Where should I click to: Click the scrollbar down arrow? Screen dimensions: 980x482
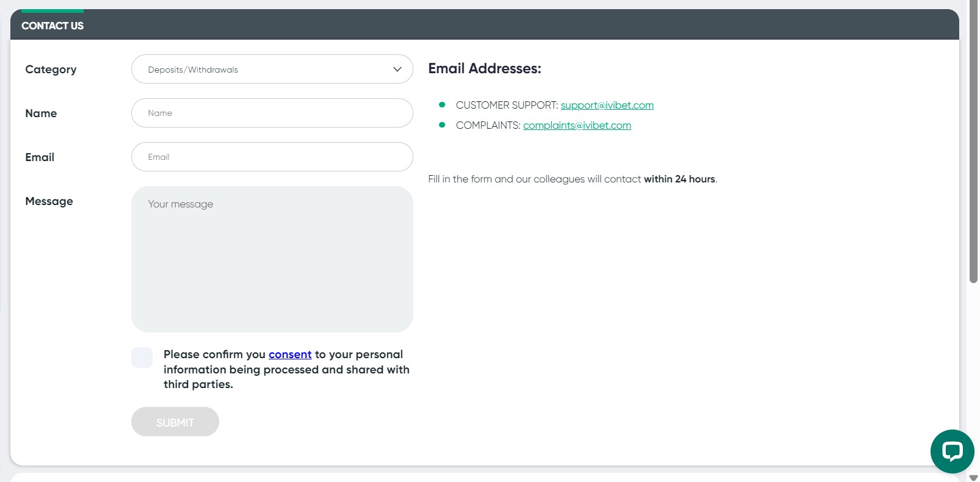point(973,478)
